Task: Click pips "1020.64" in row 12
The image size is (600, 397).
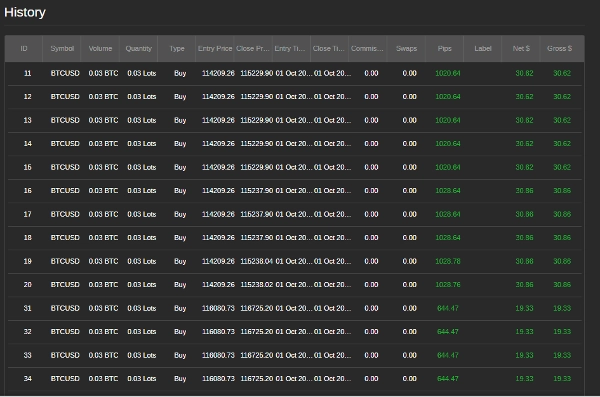Action: point(448,97)
